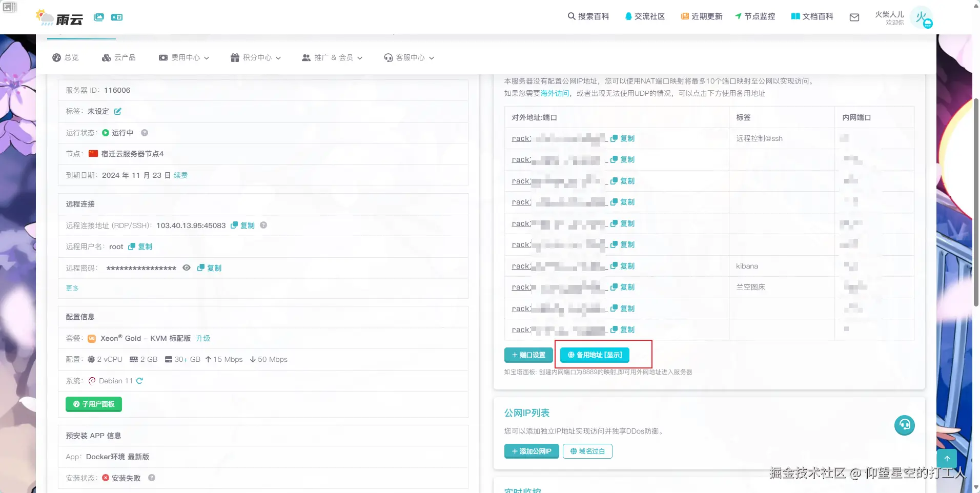The width and height of the screenshot is (980, 493).
Task: Copy the 兰空图床 row address
Action: [x=623, y=287]
